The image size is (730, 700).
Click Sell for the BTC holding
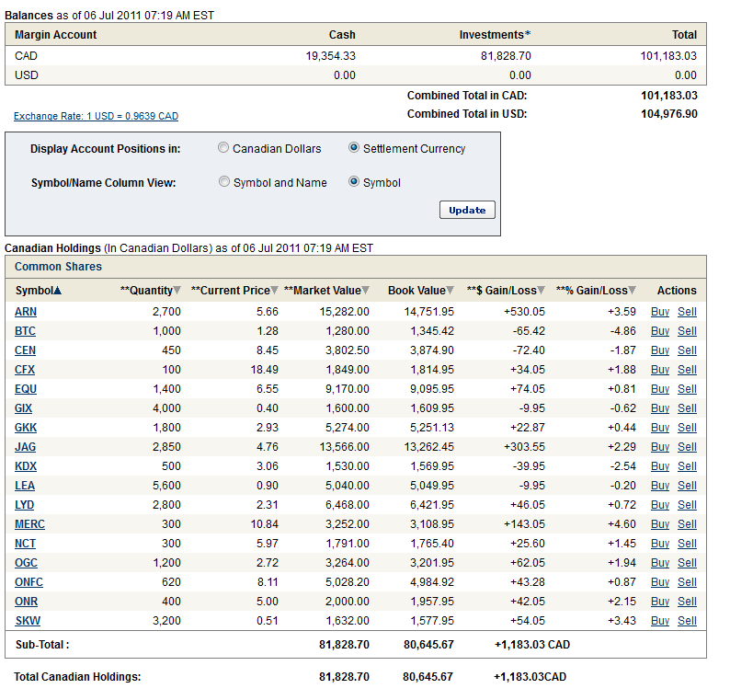pos(687,331)
